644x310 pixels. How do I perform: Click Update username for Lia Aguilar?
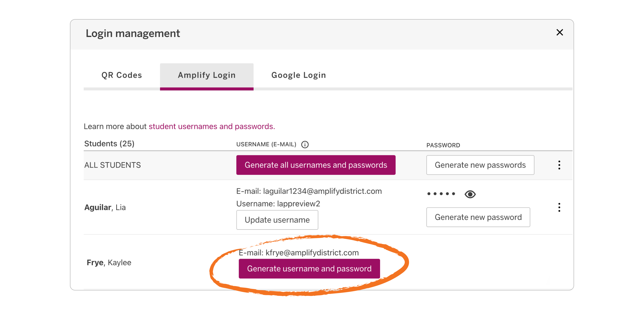(x=277, y=219)
